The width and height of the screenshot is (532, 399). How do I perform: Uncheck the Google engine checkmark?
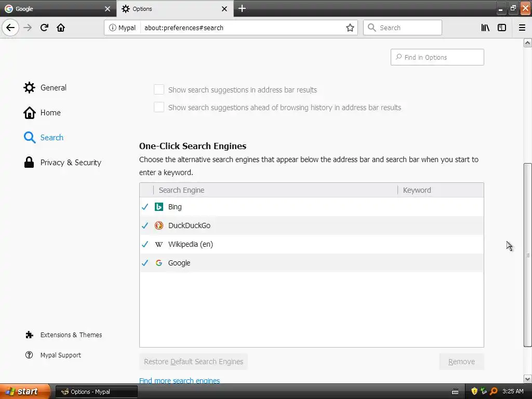point(145,262)
